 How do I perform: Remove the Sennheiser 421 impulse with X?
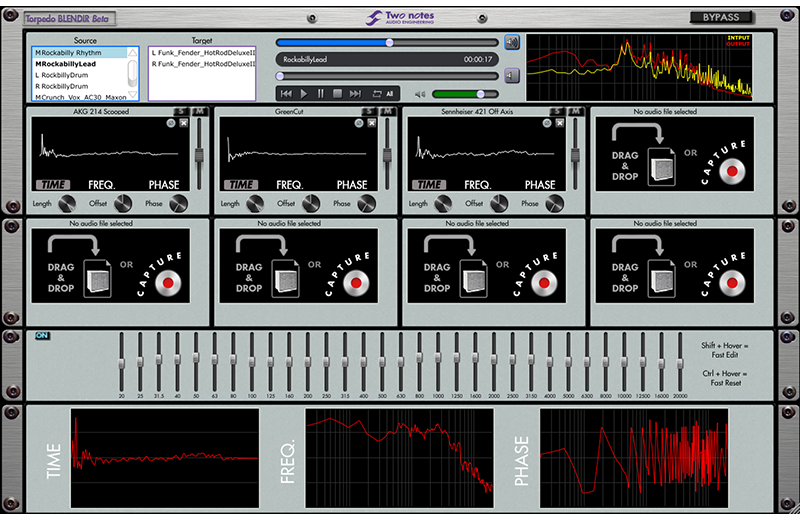pyautogui.click(x=560, y=123)
